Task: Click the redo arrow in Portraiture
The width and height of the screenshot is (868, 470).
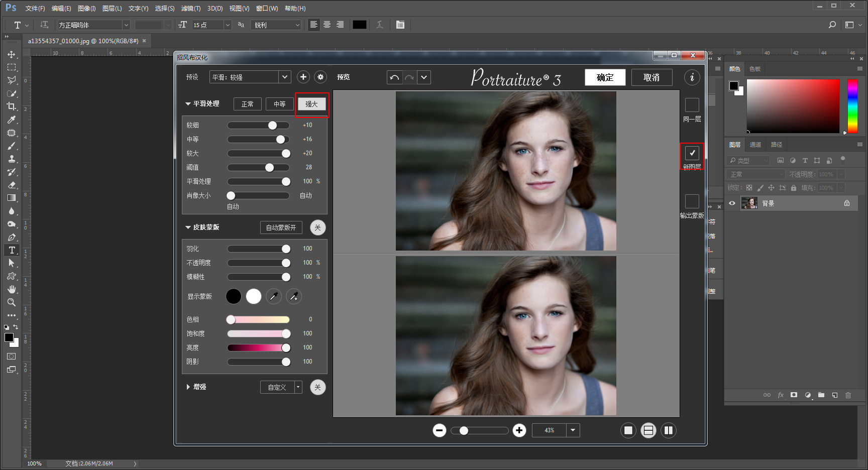Action: 409,77
